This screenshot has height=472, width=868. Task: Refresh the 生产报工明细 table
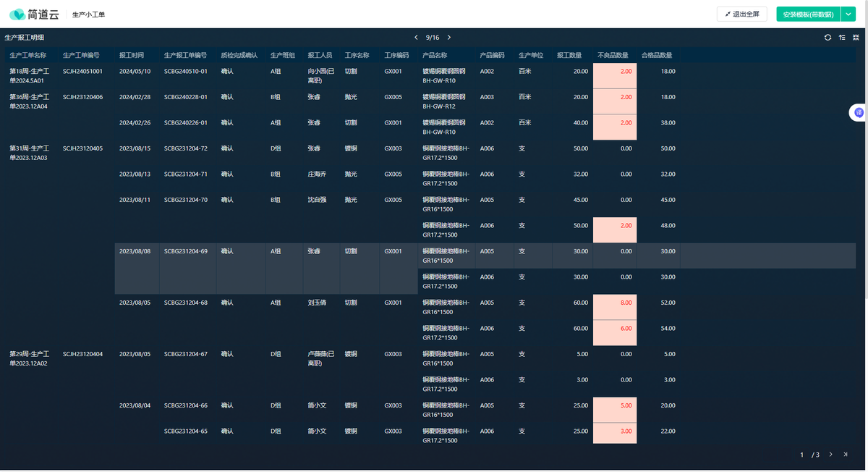pyautogui.click(x=827, y=38)
